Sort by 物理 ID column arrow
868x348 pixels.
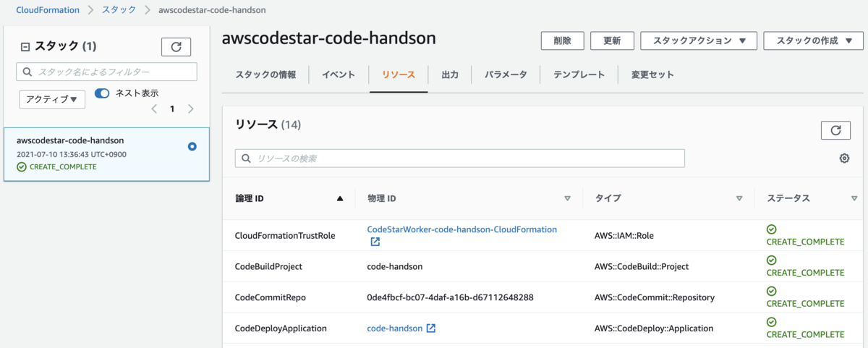pyautogui.click(x=567, y=198)
